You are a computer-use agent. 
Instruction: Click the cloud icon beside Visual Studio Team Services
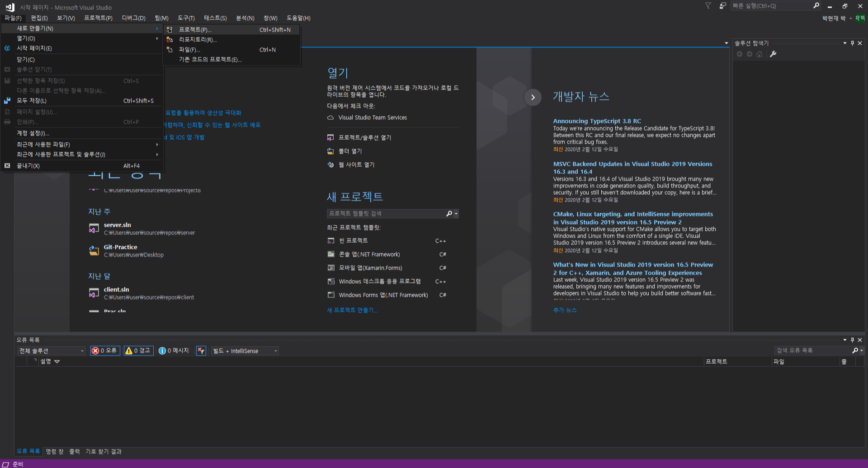[330, 117]
